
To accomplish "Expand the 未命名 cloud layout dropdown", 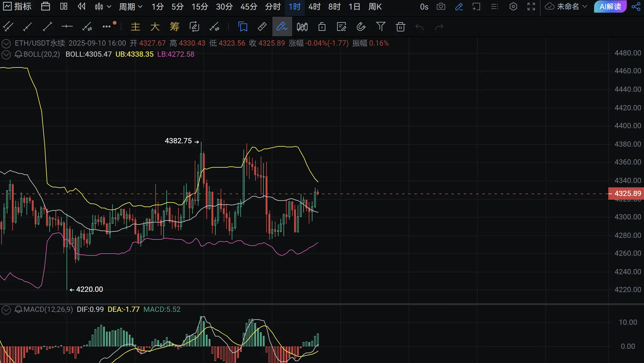I will coord(566,6).
